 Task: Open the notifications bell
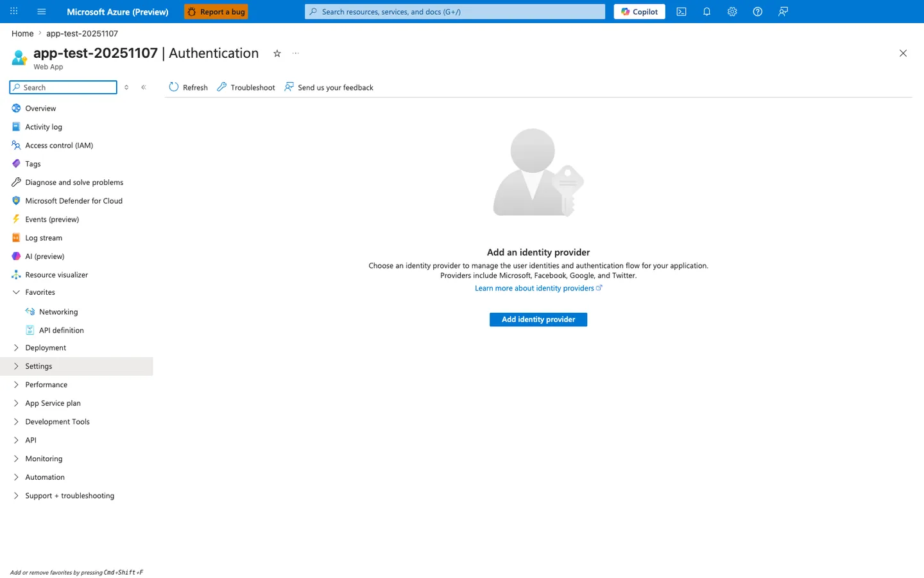click(x=706, y=12)
